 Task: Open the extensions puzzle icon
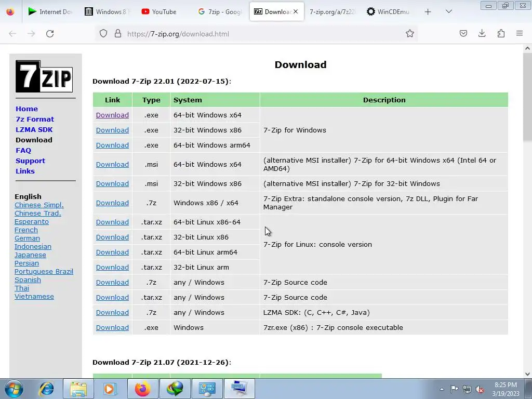tap(501, 33)
